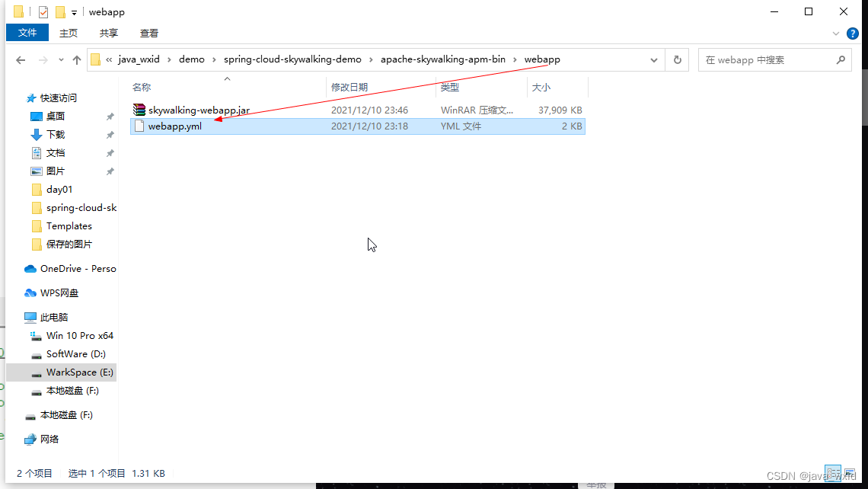The image size is (868, 489).
Task: Click the pin icon beside 图片
Action: click(110, 171)
